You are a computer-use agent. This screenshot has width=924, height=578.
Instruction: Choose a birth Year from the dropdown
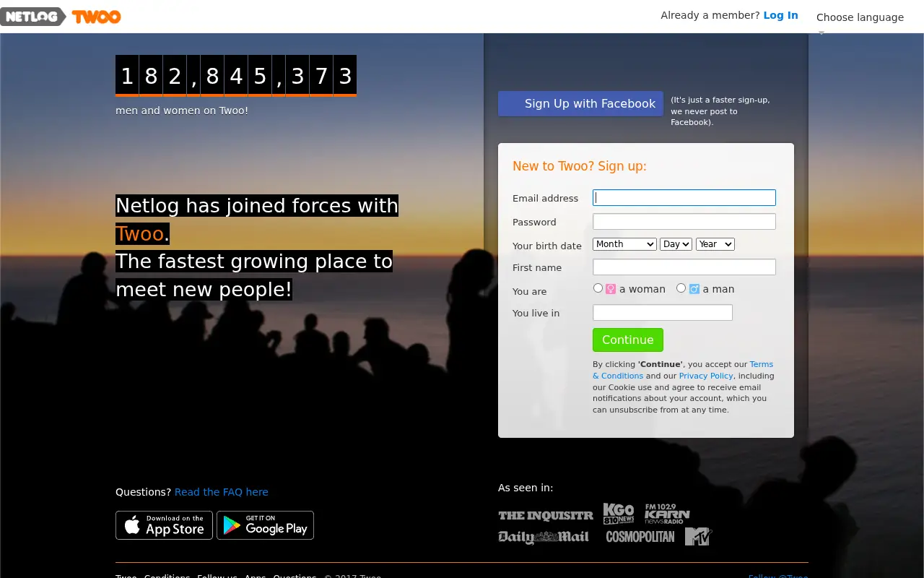[715, 244]
